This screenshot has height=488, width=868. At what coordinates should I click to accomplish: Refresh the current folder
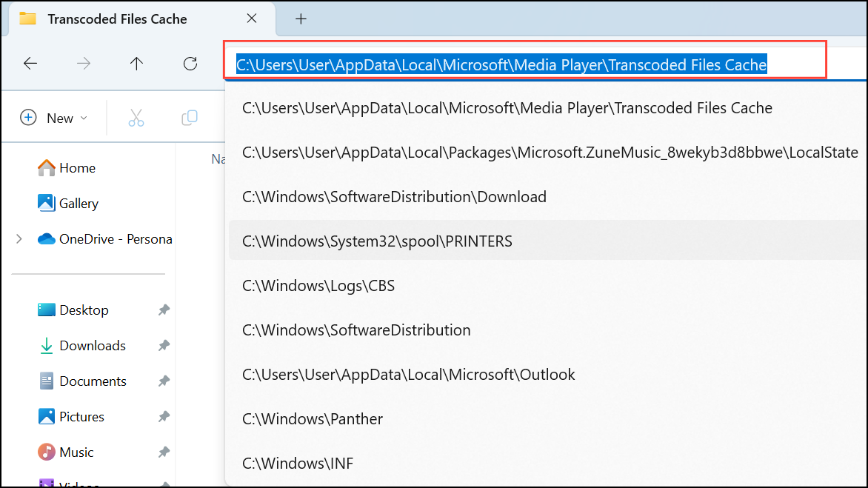[190, 64]
